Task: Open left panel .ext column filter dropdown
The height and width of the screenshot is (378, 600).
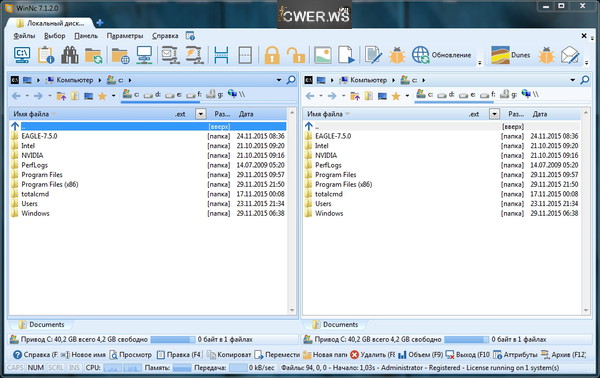Action: [x=201, y=114]
